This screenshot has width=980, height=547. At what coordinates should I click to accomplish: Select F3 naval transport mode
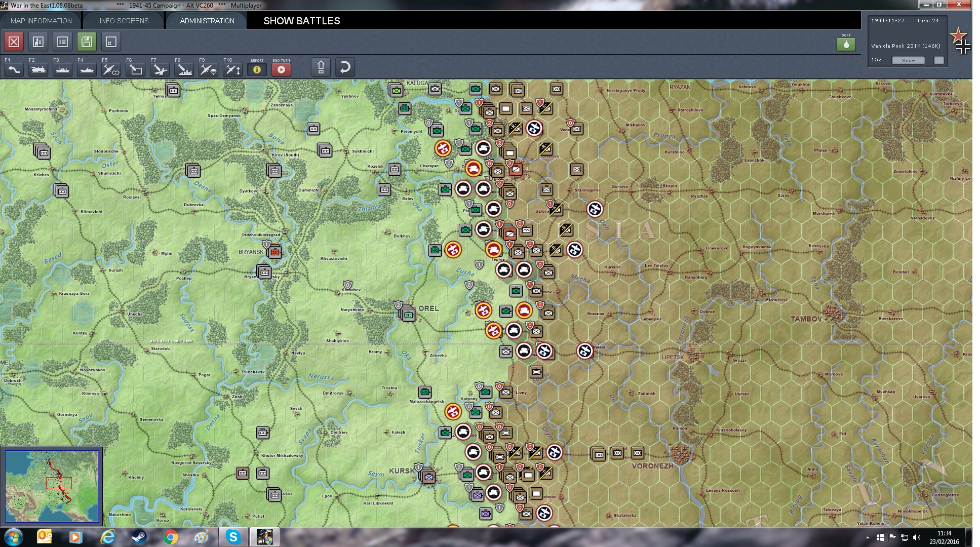[x=62, y=69]
